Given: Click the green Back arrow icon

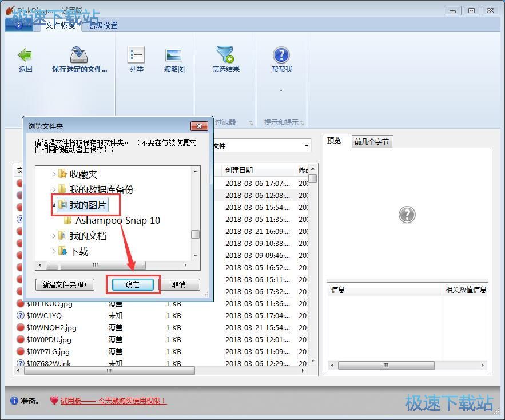Looking at the screenshot, I should click(25, 55).
